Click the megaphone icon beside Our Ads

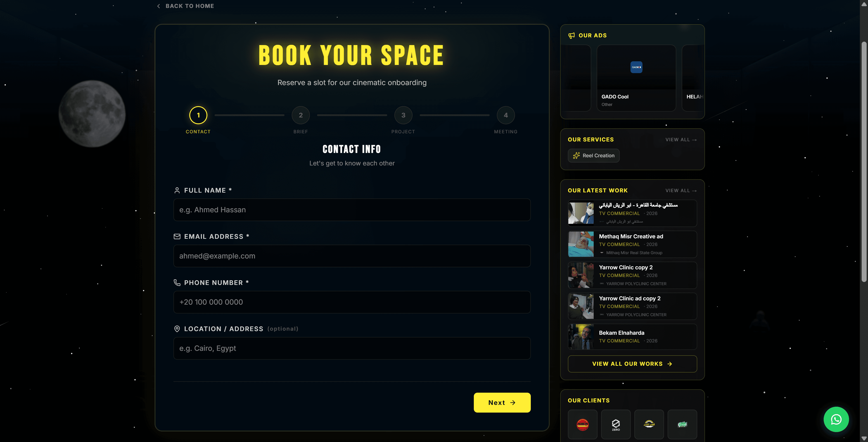572,35
